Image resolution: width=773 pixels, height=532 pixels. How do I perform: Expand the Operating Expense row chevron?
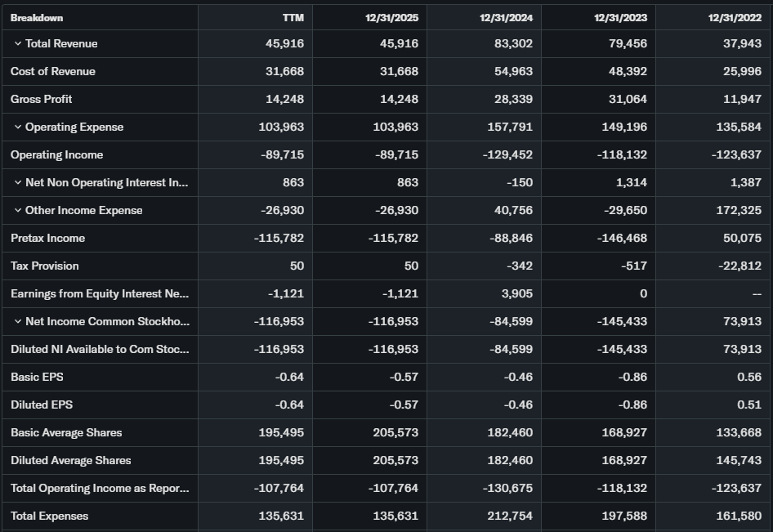point(18,127)
